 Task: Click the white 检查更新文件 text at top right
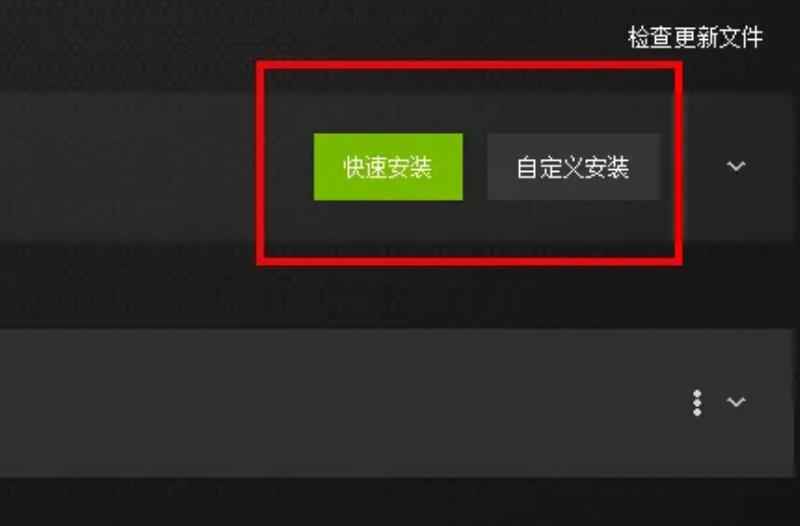click(695, 38)
